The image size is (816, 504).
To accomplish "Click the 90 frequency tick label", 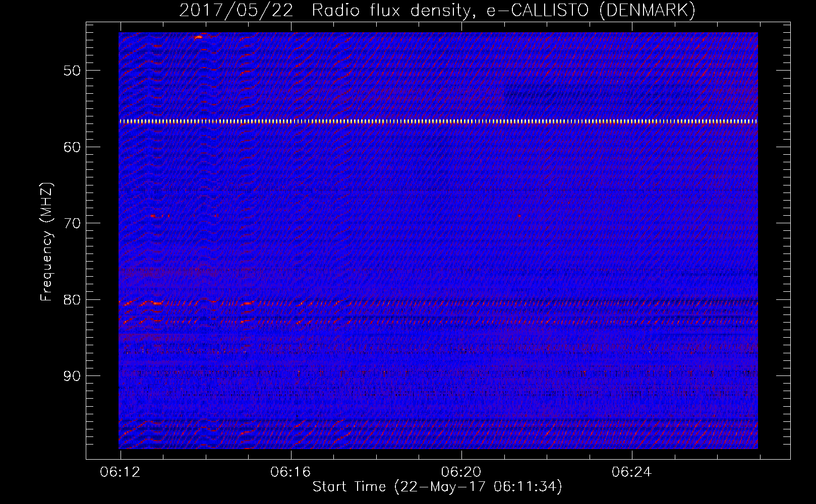I will coord(72,376).
